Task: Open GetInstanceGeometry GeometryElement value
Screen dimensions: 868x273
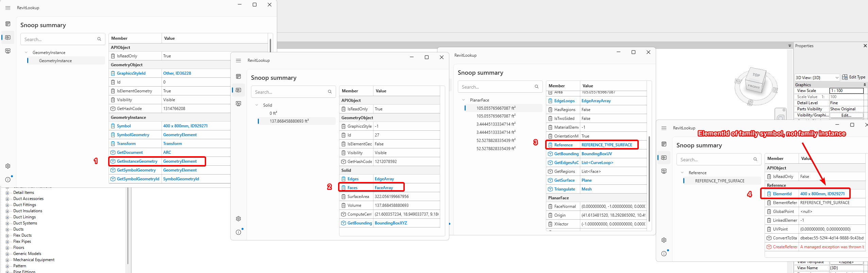Action: (180, 161)
